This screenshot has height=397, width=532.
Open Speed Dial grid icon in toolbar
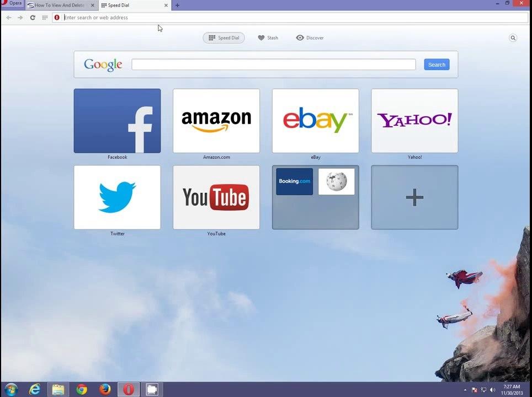click(45, 18)
